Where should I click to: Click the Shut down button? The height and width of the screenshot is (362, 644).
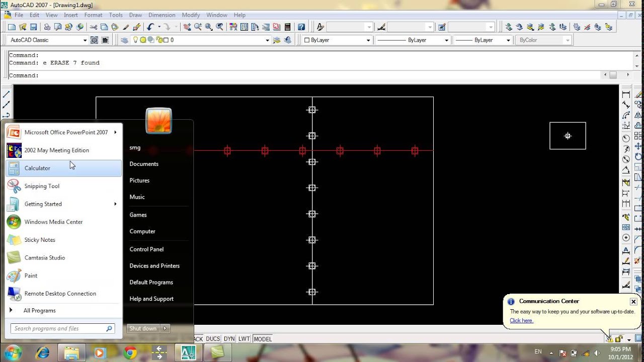[143, 328]
